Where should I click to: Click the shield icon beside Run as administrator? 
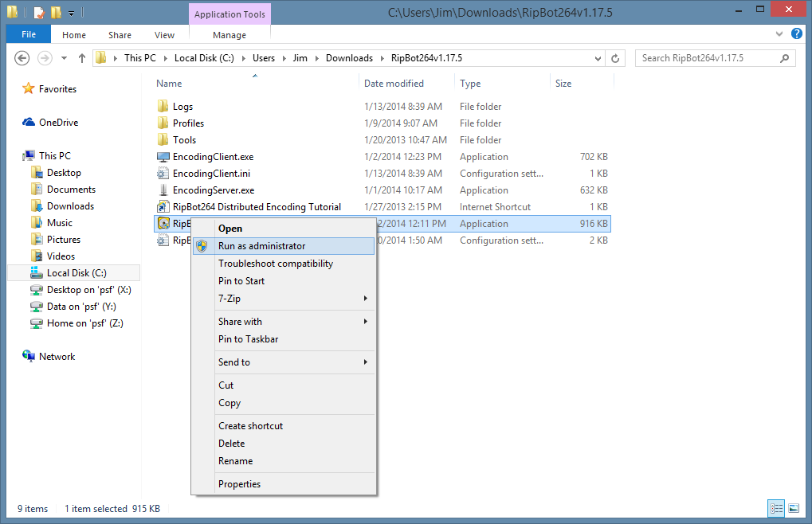202,246
